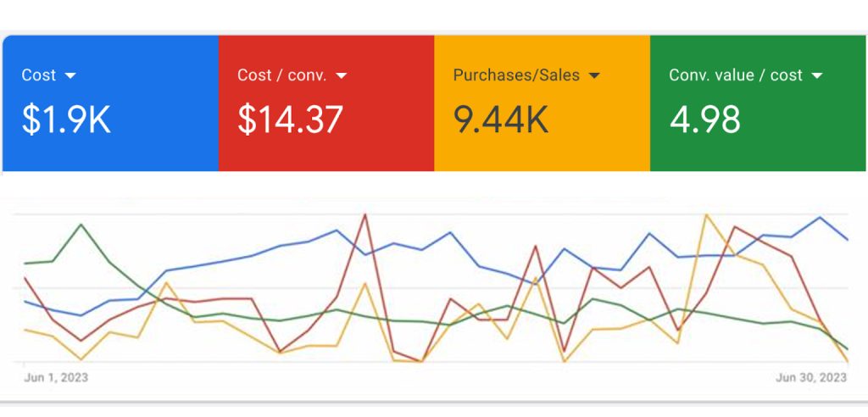868x417 pixels.
Task: Click the red line's tallest peak
Action: (365, 214)
